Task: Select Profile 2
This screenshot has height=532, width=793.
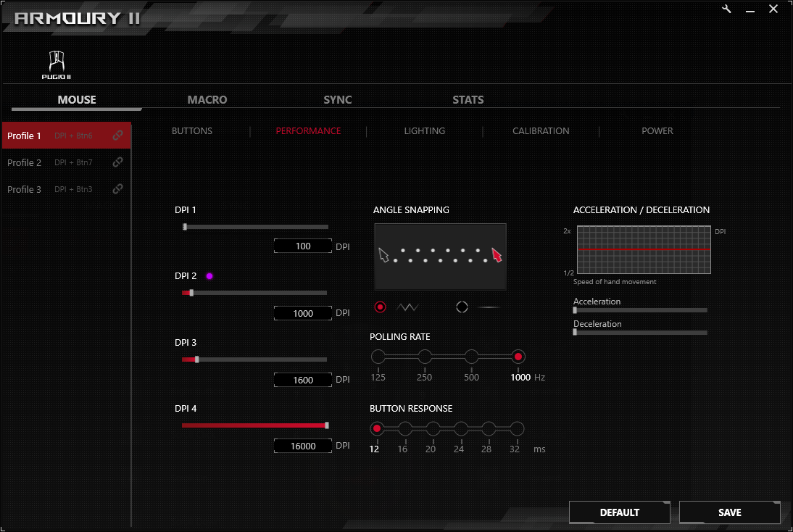Action: (x=66, y=162)
